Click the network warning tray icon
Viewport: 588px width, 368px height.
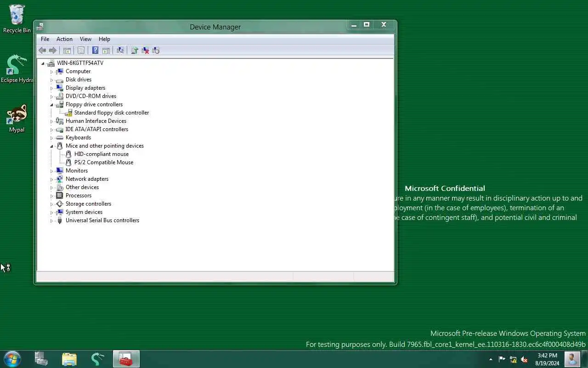(x=513, y=359)
